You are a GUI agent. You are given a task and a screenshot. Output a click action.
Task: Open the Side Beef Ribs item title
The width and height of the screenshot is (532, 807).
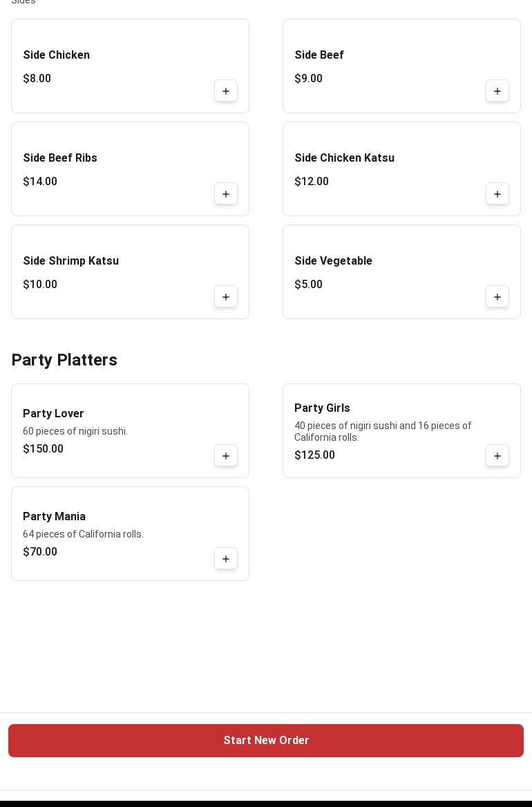coord(60,158)
